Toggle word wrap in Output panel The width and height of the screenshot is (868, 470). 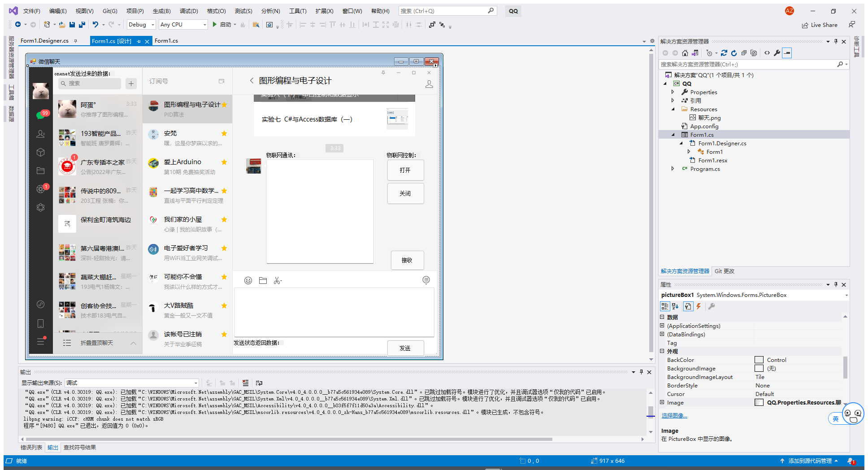click(259, 383)
